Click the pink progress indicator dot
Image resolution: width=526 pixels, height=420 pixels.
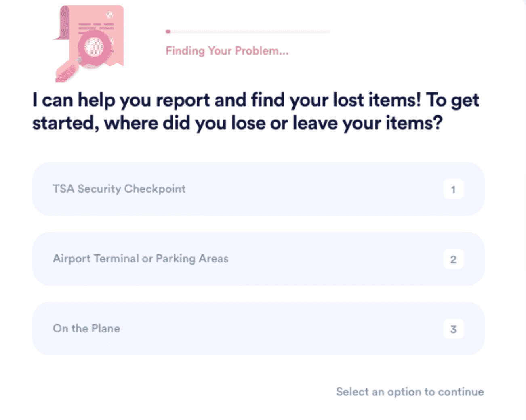pos(168,31)
